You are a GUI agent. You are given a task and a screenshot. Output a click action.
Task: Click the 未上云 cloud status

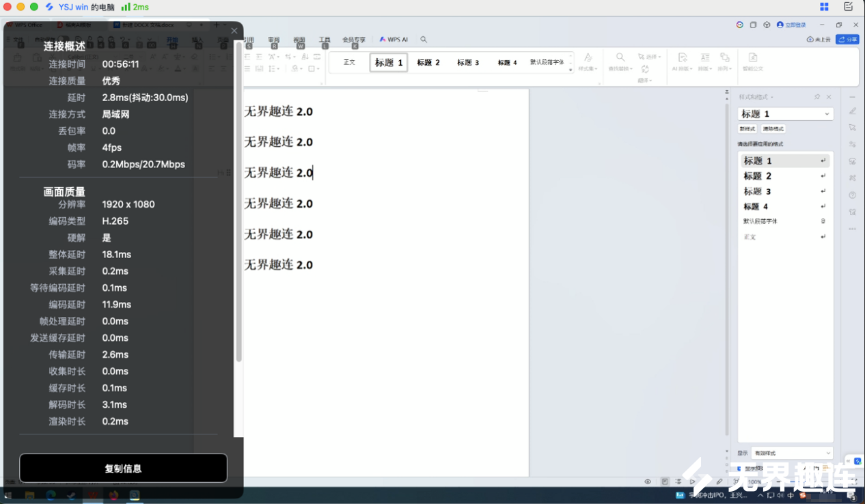point(819,40)
